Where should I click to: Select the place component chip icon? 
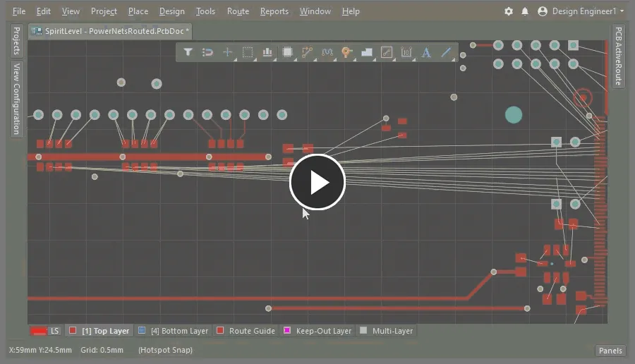click(x=288, y=52)
